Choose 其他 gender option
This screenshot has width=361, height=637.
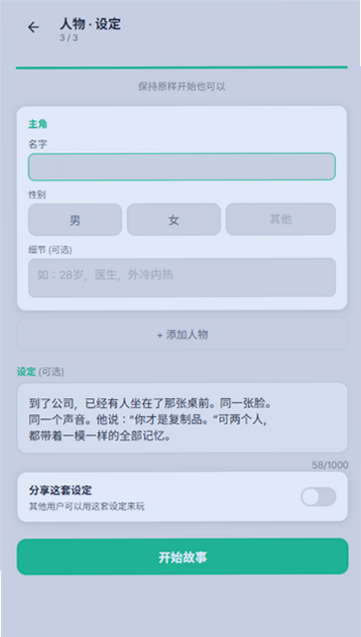click(x=281, y=219)
